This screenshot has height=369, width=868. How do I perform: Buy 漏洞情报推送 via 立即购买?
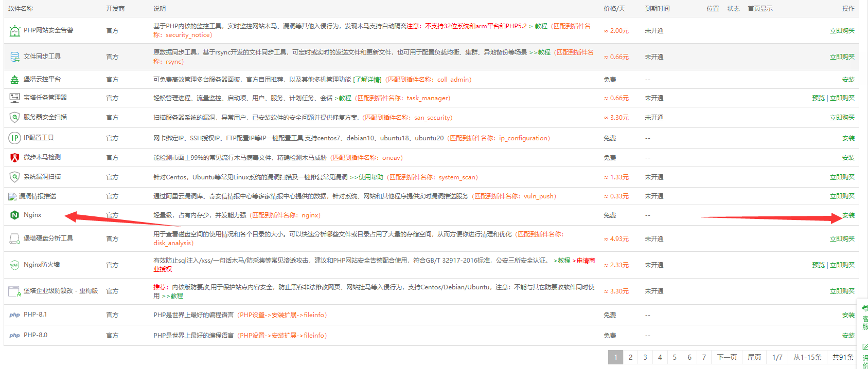[x=842, y=196]
